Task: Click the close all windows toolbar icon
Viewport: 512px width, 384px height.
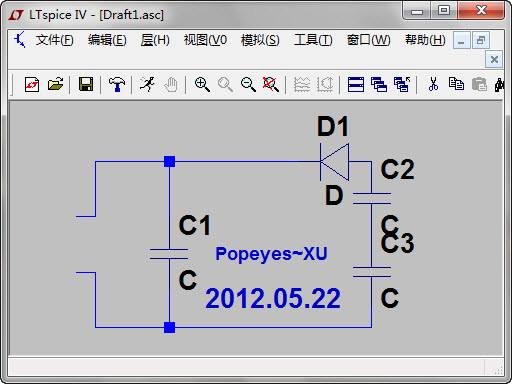Action: [402, 84]
